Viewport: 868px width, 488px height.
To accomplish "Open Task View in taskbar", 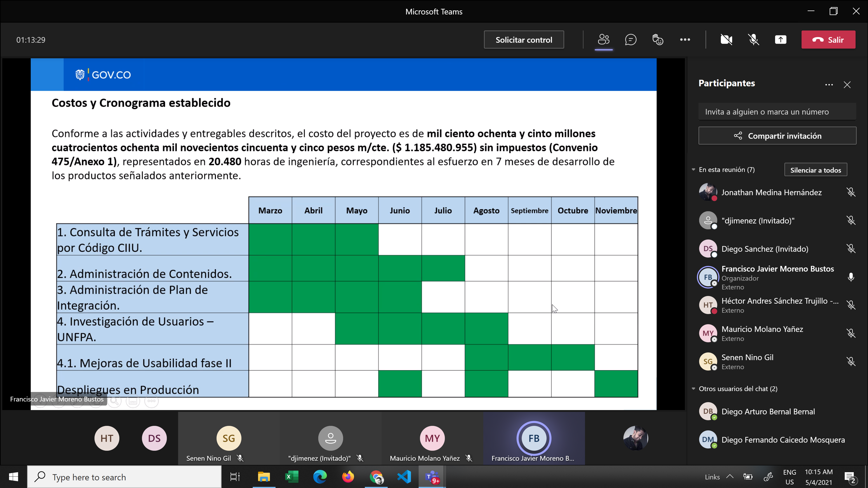I will (x=235, y=477).
